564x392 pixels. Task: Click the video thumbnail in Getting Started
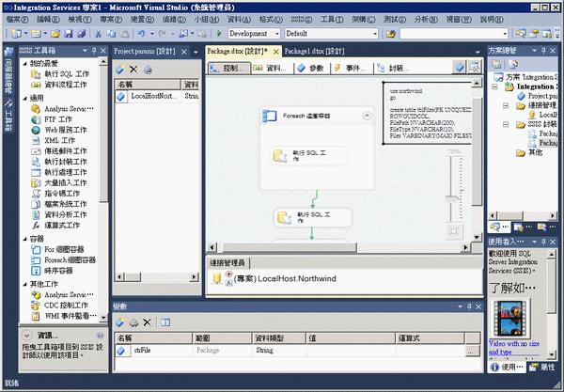[509, 319]
